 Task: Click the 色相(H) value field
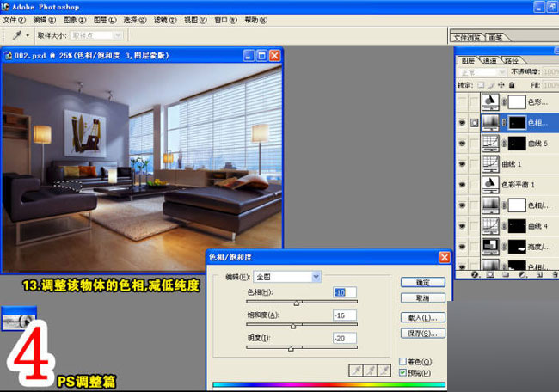(345, 292)
